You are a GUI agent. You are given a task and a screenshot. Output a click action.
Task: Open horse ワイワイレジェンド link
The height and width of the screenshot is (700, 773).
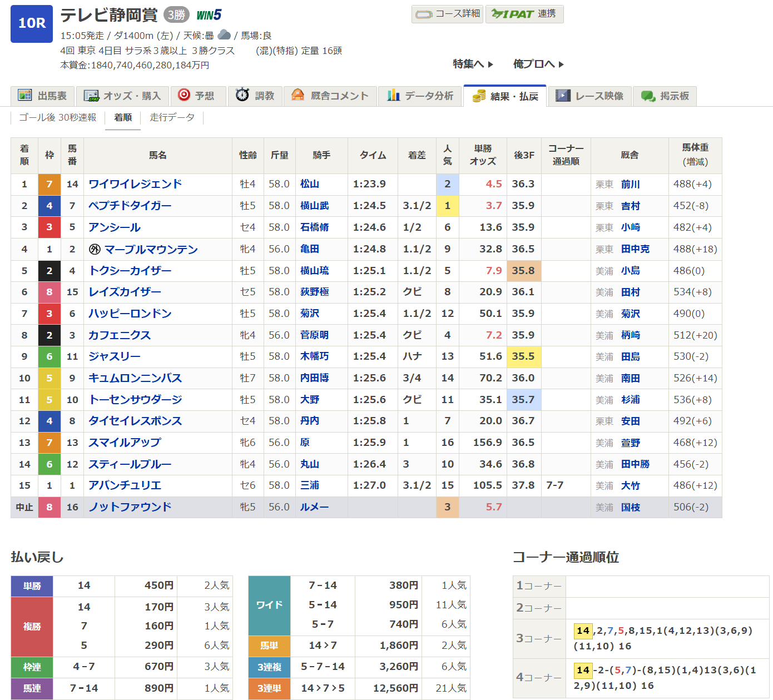[x=135, y=184]
